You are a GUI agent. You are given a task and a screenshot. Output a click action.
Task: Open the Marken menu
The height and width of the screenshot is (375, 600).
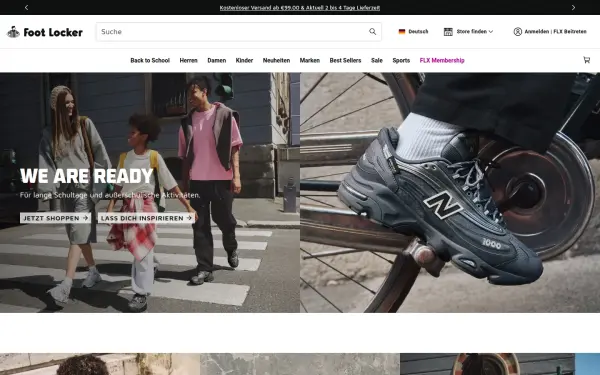point(310,60)
